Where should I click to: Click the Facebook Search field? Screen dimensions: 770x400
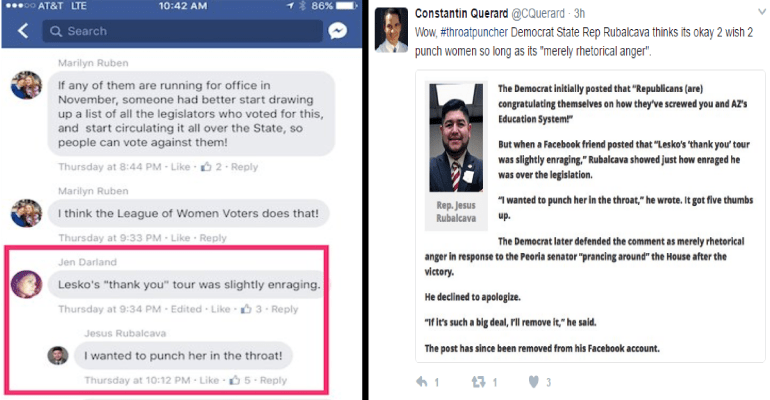(182, 31)
